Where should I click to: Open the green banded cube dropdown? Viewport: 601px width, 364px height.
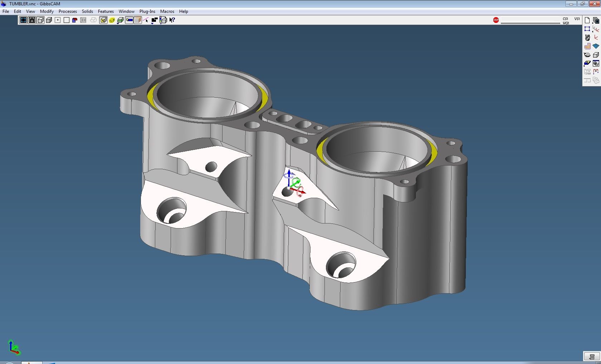(120, 20)
